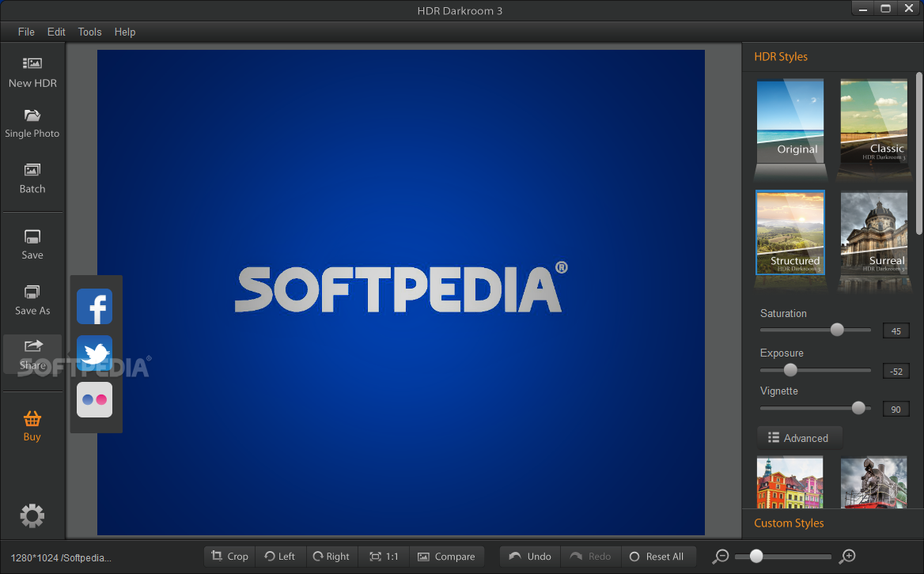Select the Original style thumbnail
Screen dimensions: 924x574
[790, 121]
